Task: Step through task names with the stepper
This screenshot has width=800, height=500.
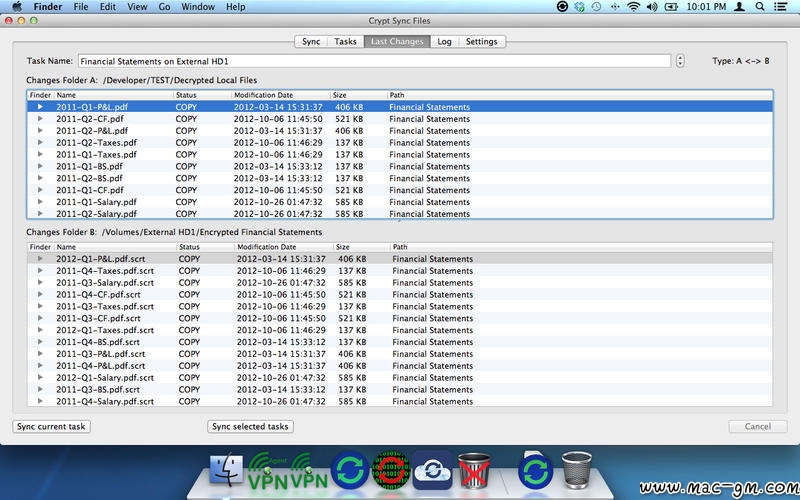Action: 680,61
